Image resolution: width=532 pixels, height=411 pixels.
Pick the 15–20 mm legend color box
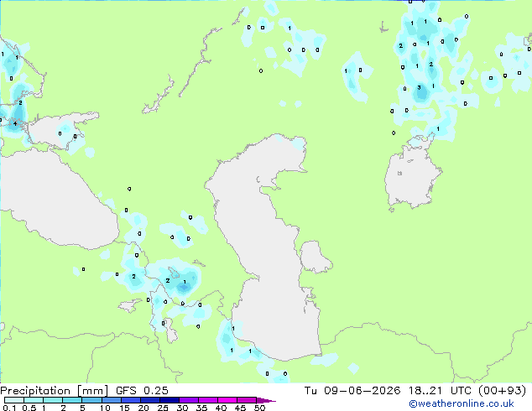click(x=131, y=400)
